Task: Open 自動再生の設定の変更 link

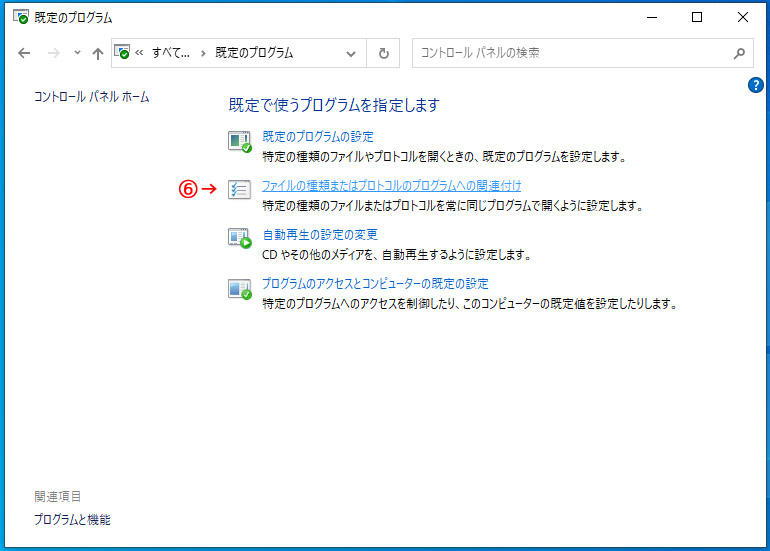Action: [320, 235]
